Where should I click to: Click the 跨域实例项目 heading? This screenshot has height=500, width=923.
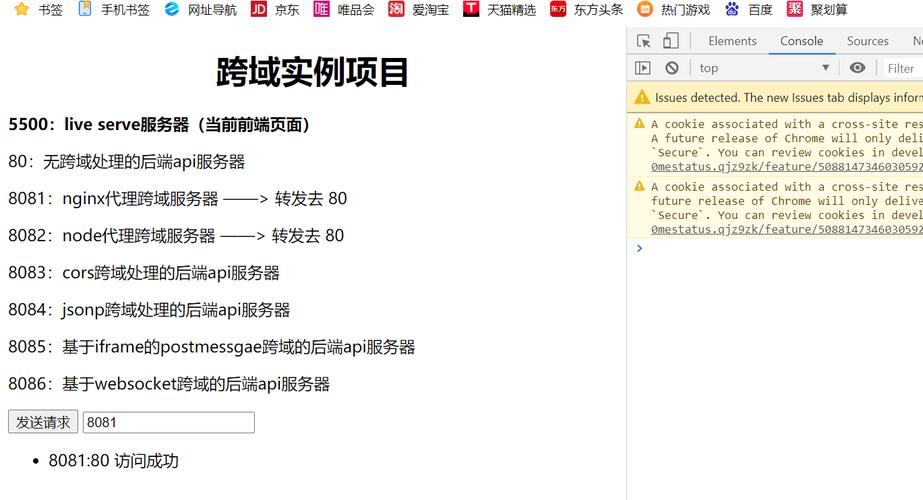(312, 72)
